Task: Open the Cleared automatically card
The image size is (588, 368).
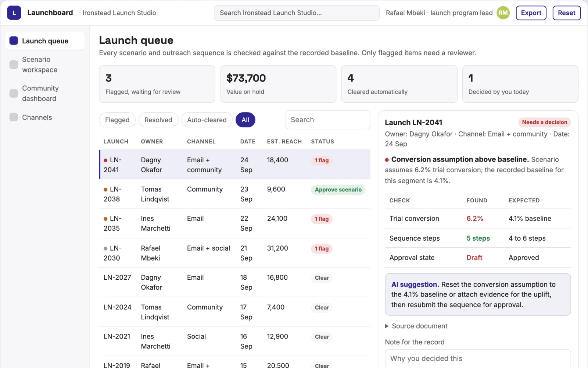Action: [x=399, y=84]
